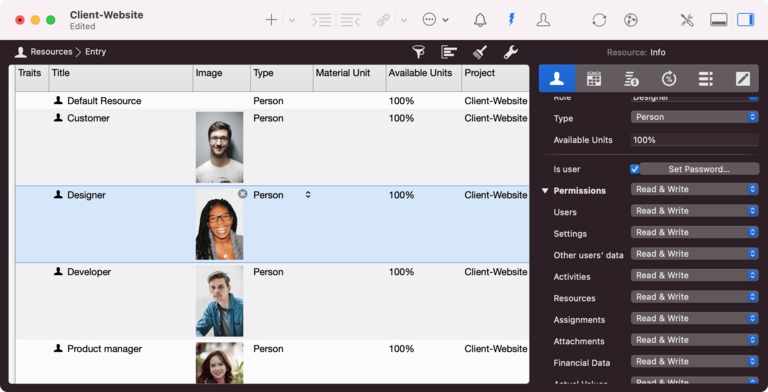Click the Available Units column header
The image size is (768, 392).
[424, 78]
